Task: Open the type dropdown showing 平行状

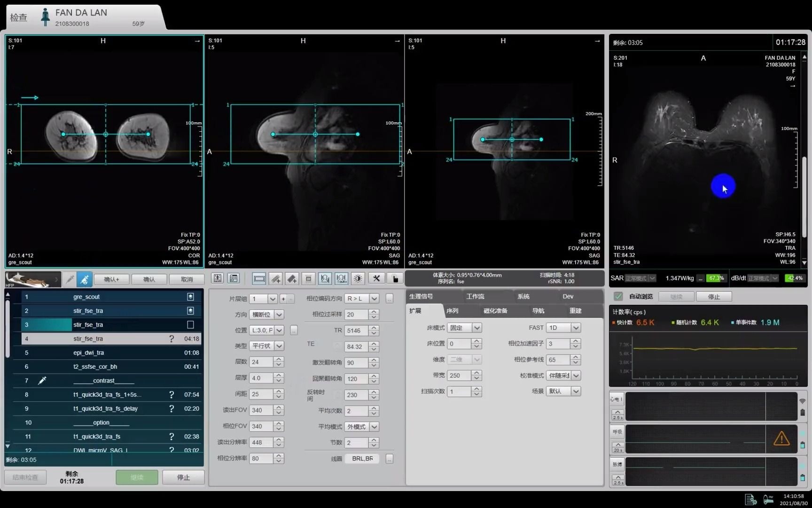Action: (279, 346)
